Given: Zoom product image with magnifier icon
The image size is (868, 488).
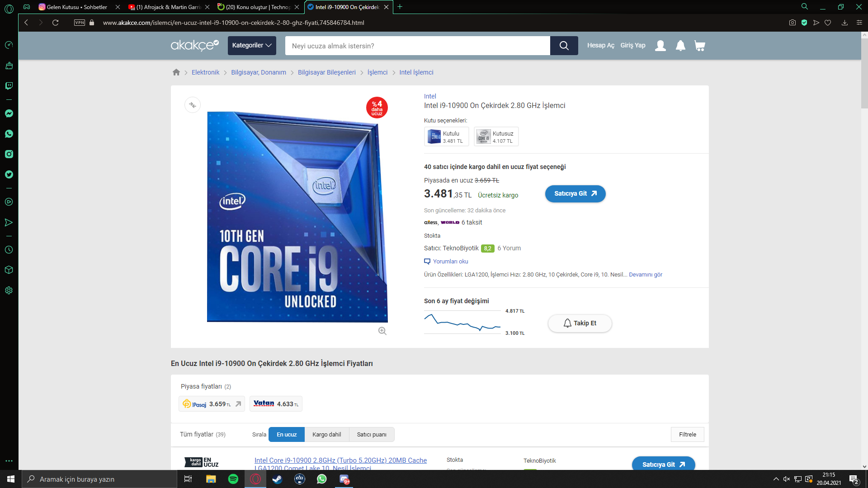Looking at the screenshot, I should click(x=382, y=331).
